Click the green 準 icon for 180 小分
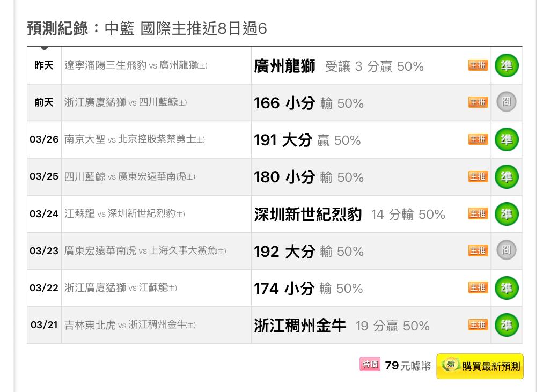The height and width of the screenshot is (392, 543). coord(506,176)
